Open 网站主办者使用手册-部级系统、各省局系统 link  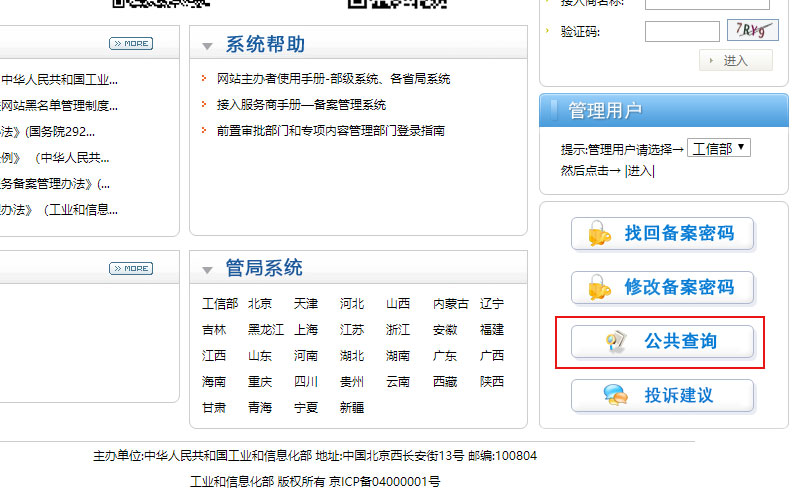333,79
